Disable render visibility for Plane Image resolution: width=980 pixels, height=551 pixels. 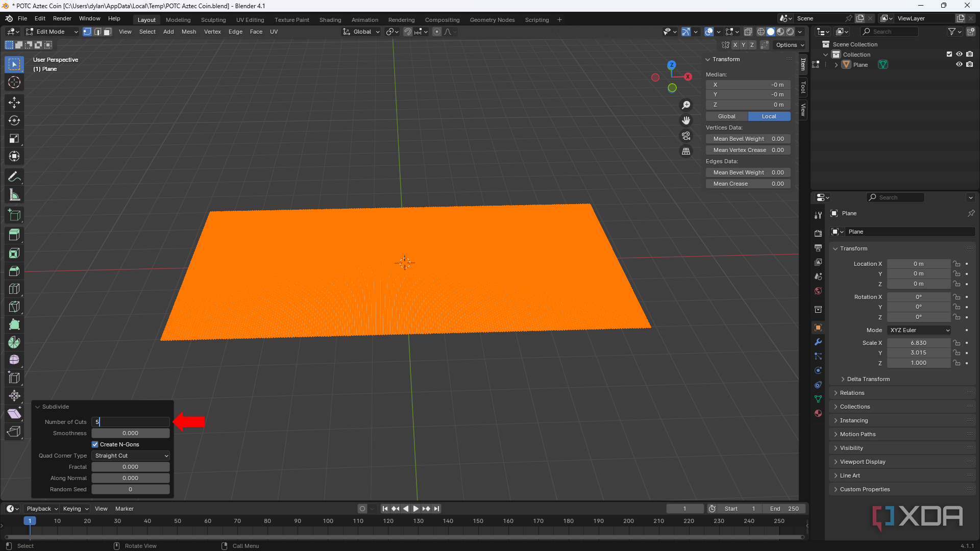[x=970, y=64]
